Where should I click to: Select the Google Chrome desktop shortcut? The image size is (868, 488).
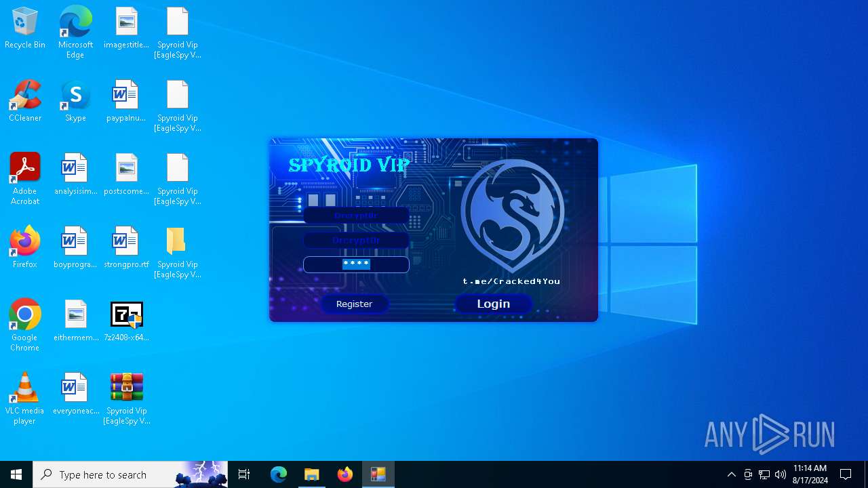click(x=25, y=325)
